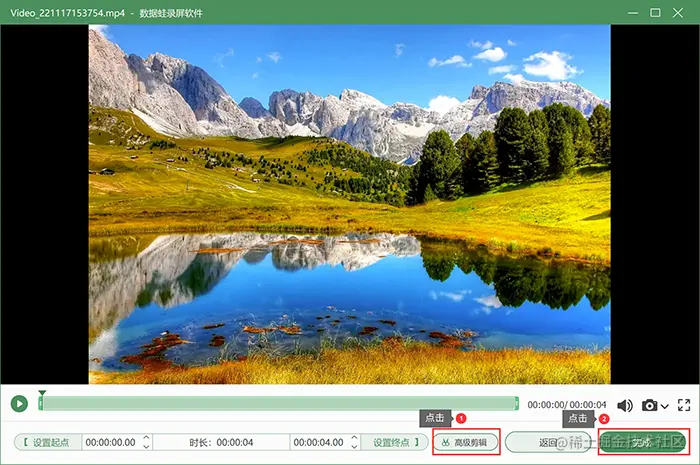Click the right trim handle of the timeline

point(517,403)
